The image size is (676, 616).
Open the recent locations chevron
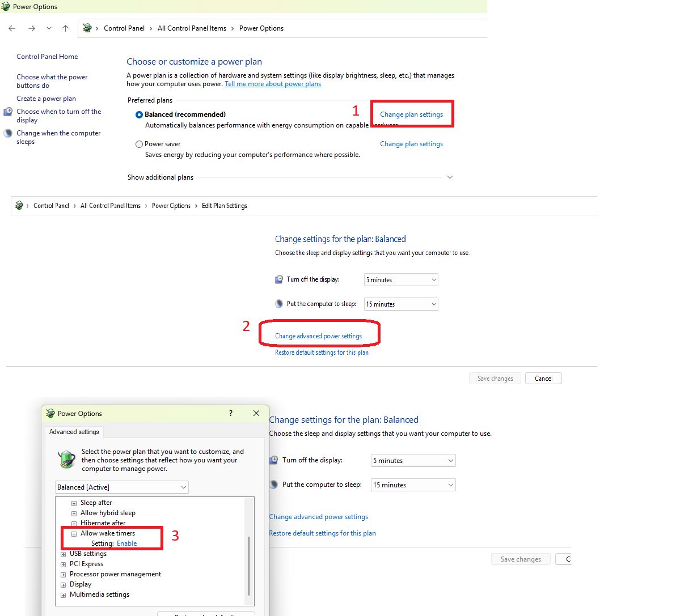coord(49,28)
